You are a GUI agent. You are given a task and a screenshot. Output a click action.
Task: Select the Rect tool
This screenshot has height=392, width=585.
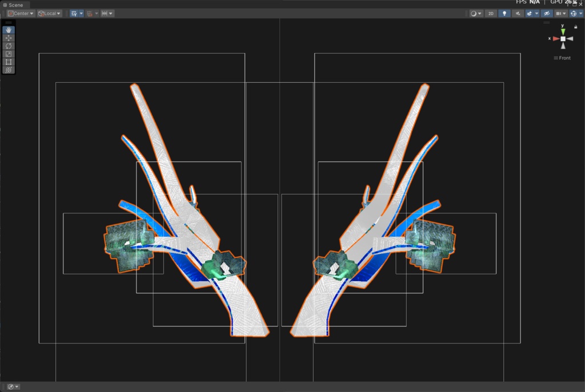click(9, 62)
